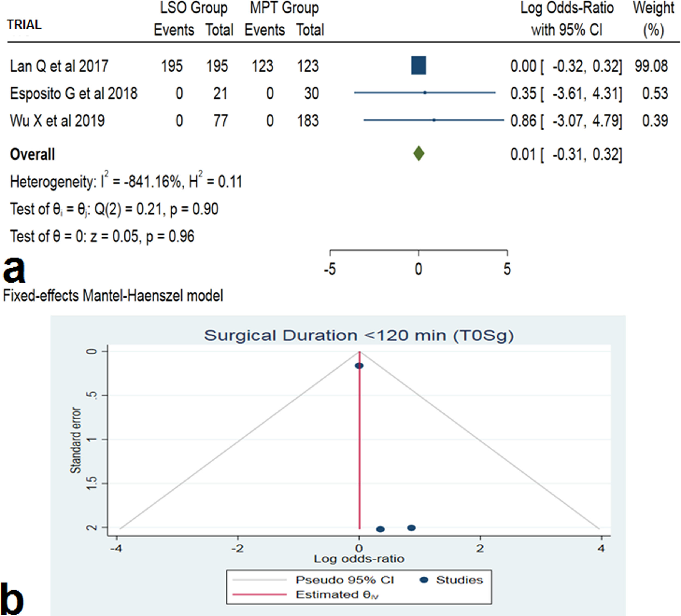The width and height of the screenshot is (681, 616).
Task: Click the Wu X et al 2019 label
Action: click(x=57, y=121)
